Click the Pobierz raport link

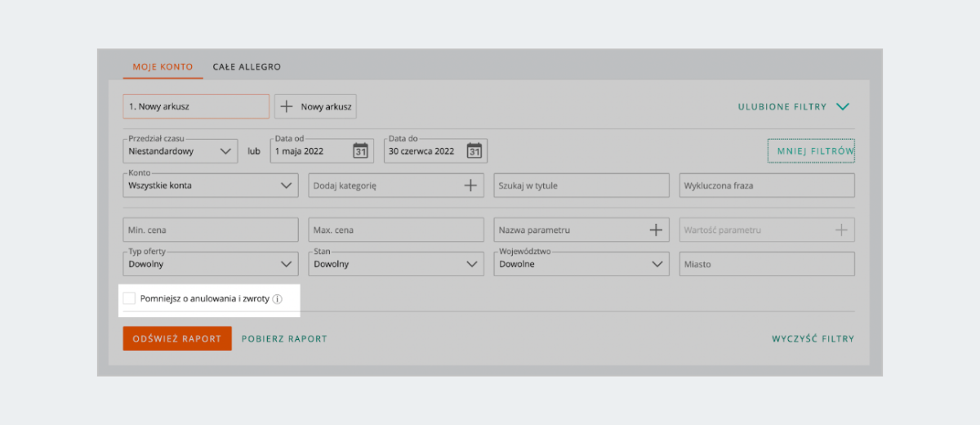284,338
